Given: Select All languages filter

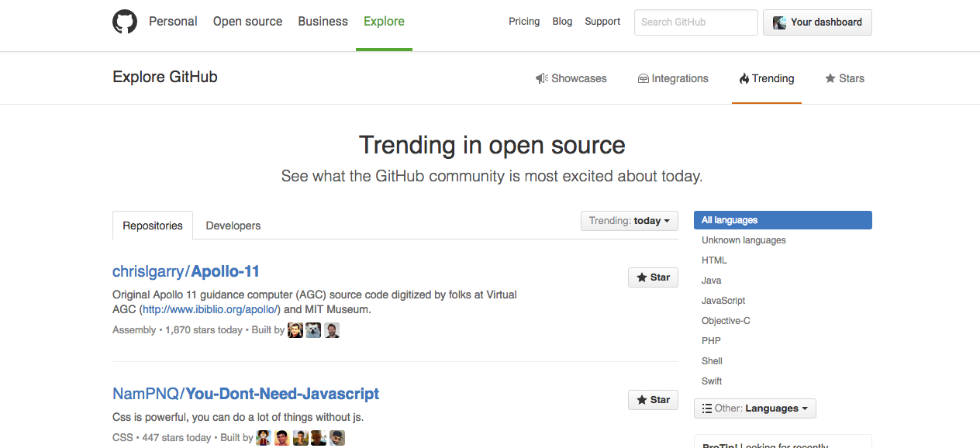Looking at the screenshot, I should pyautogui.click(x=783, y=220).
